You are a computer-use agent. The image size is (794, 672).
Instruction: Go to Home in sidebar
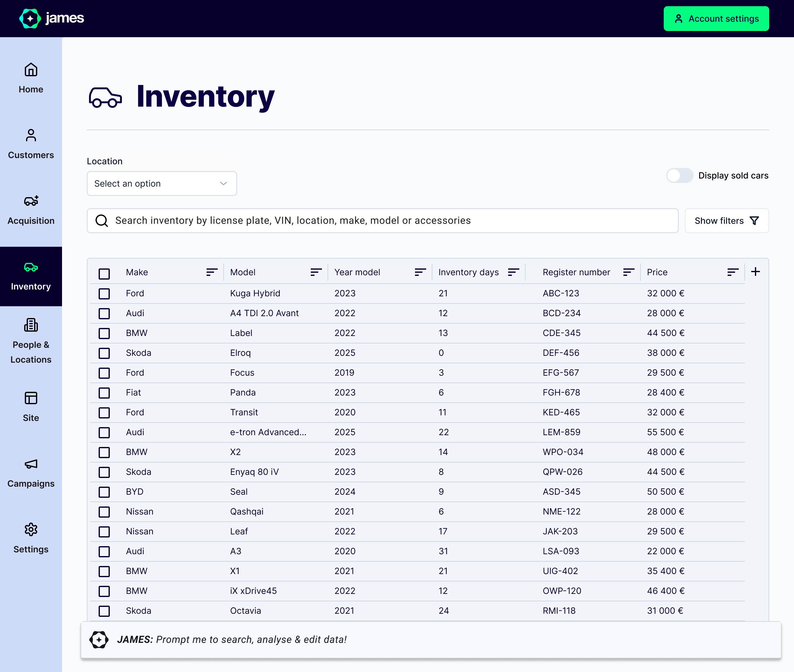click(31, 78)
